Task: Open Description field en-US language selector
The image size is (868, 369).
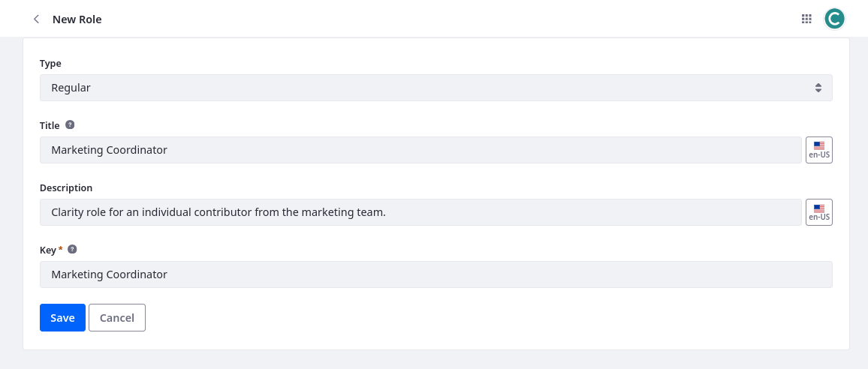Action: [819, 212]
